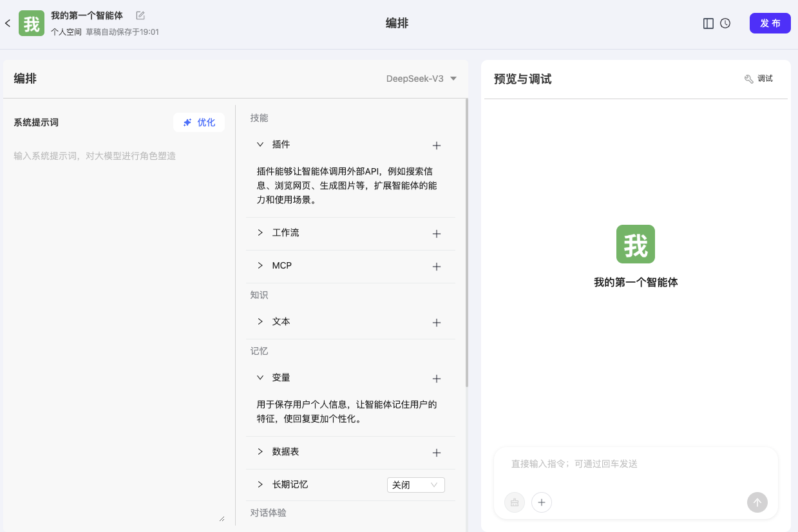The image size is (798, 532).
Task: Add a plugin with the plus icon
Action: (x=436, y=146)
